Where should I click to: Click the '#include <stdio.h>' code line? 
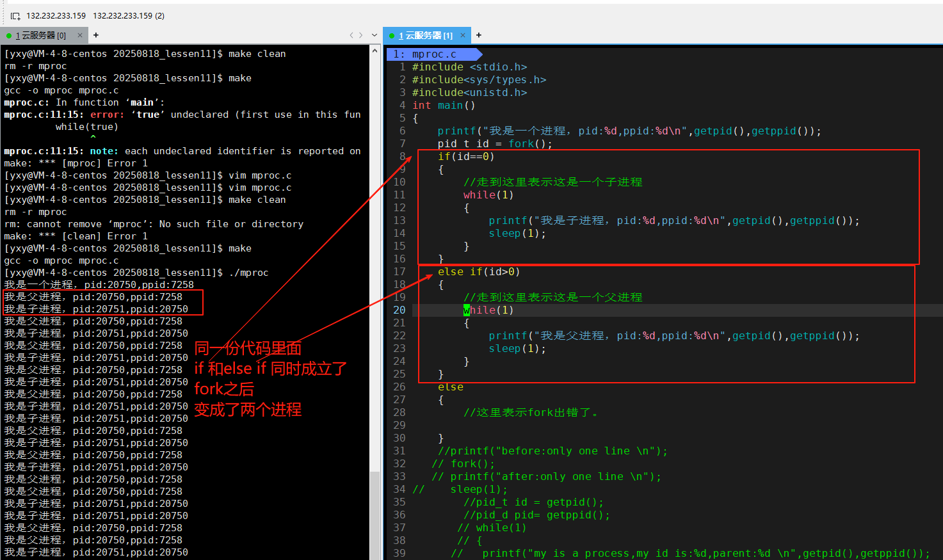469,67
